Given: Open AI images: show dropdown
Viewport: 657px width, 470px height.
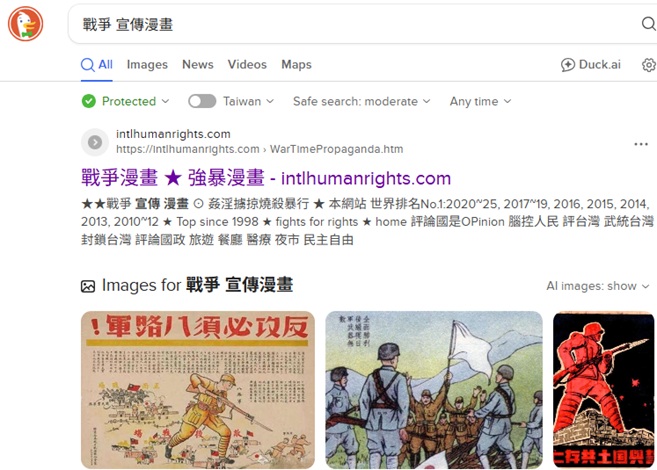Looking at the screenshot, I should pyautogui.click(x=598, y=286).
